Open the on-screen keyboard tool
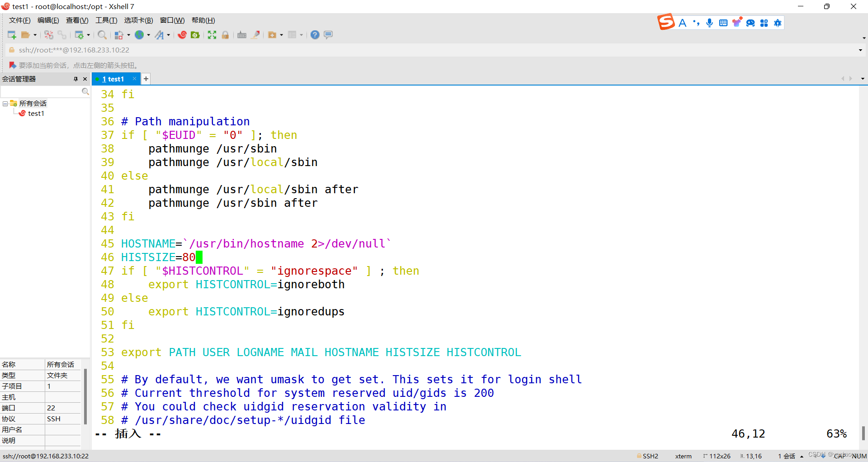 [242, 35]
